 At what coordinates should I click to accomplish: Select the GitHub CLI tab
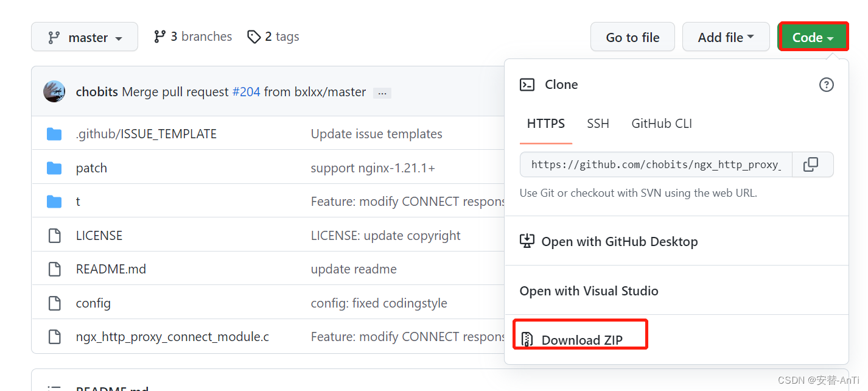tap(662, 124)
